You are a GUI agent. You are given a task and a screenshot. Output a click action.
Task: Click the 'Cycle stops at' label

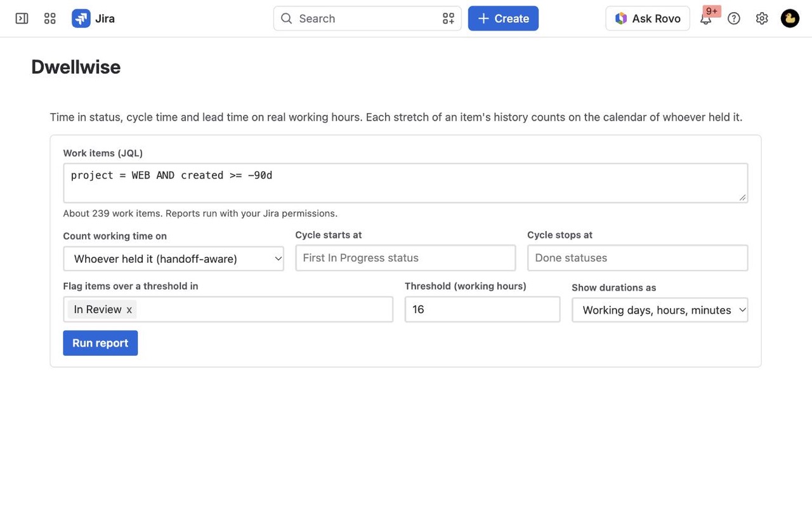[560, 235]
